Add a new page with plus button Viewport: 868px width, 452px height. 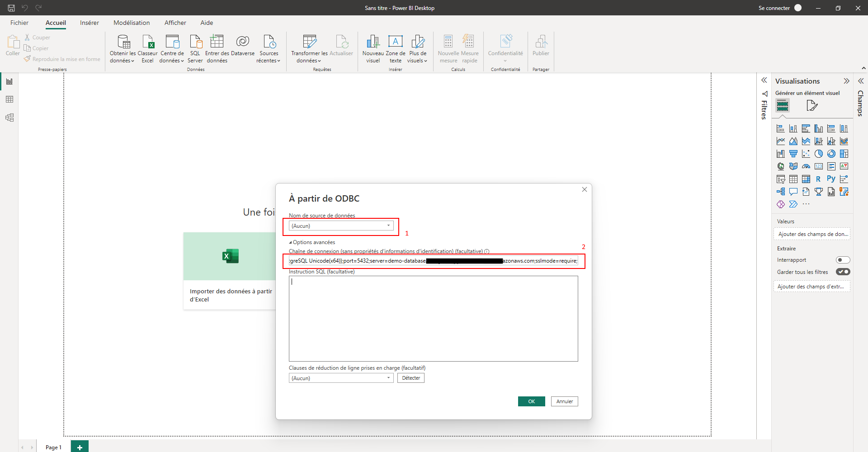[80, 447]
